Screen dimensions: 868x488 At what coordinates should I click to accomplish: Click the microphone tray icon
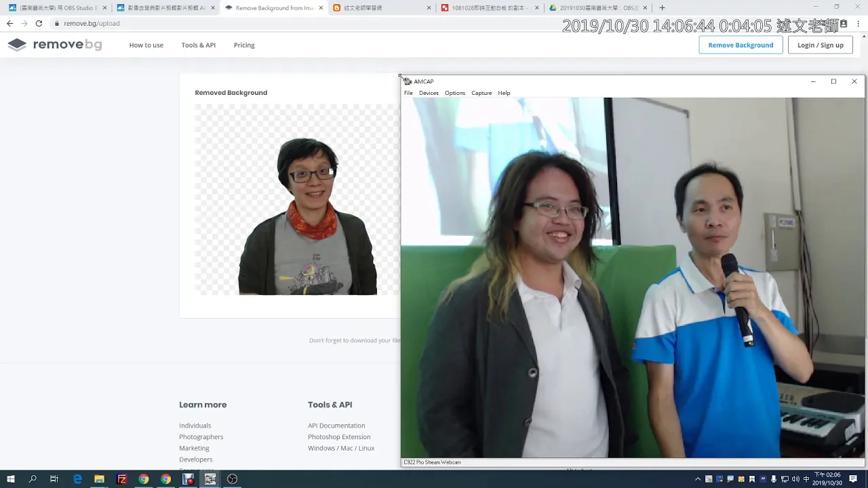click(774, 479)
